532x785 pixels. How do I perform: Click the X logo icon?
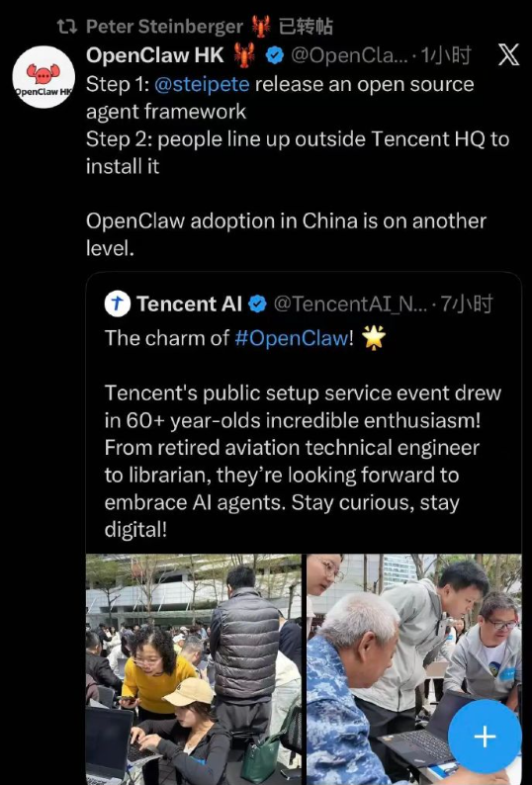(x=508, y=55)
